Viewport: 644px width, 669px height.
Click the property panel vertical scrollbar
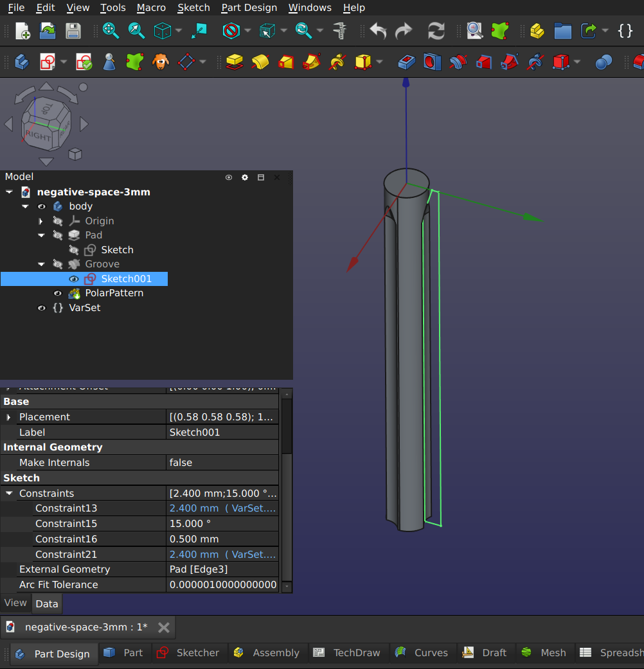pos(287,490)
